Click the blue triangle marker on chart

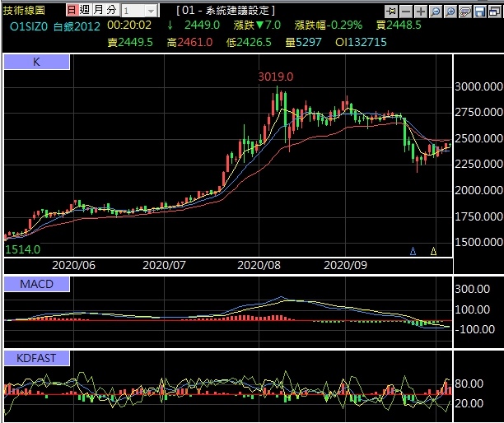click(413, 251)
